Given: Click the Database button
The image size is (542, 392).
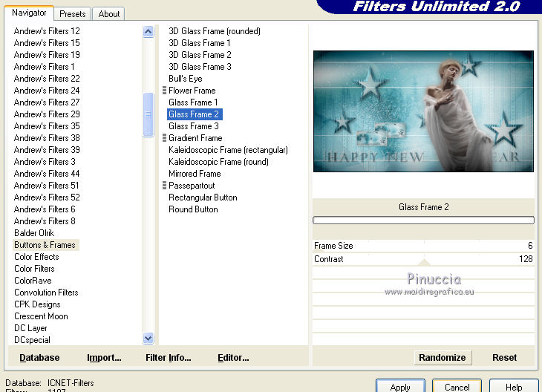Looking at the screenshot, I should pos(39,357).
